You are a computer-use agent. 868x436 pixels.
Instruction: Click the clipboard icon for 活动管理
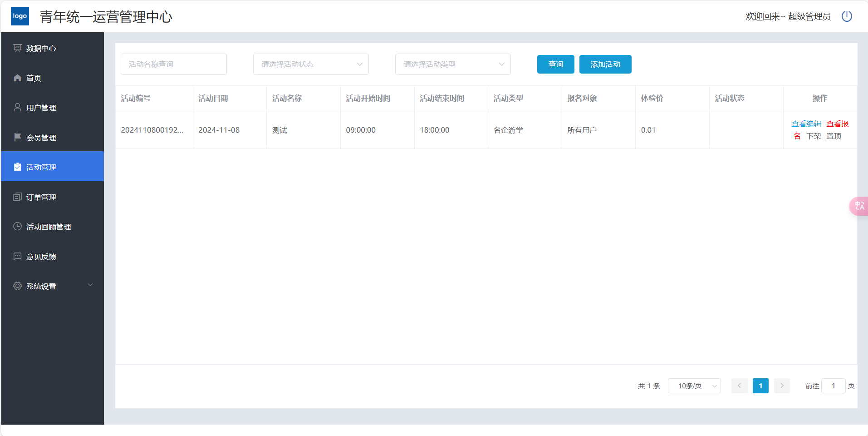pyautogui.click(x=17, y=167)
